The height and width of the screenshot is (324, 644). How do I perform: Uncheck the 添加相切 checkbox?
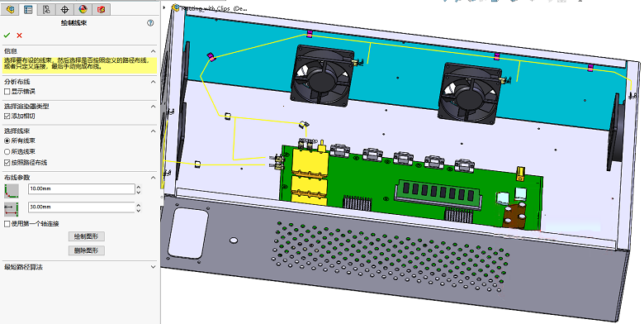(x=7, y=116)
